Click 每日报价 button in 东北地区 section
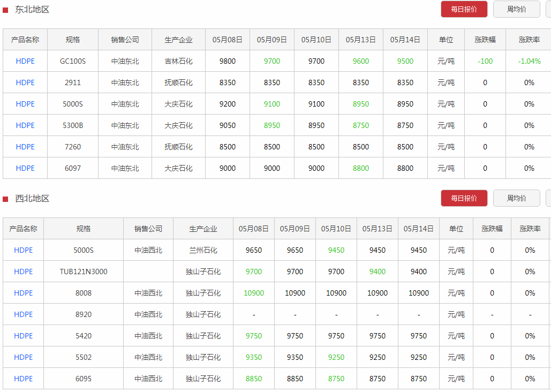The height and width of the screenshot is (392, 551). [x=464, y=9]
